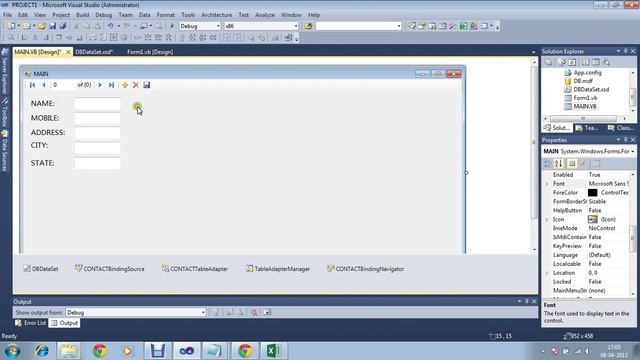This screenshot has width=640, height=360.
Task: Click the CITY text box on the form
Action: click(x=98, y=147)
